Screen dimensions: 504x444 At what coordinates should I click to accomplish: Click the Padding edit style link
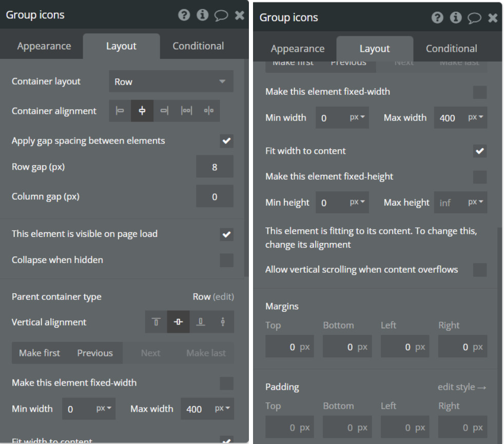click(461, 387)
